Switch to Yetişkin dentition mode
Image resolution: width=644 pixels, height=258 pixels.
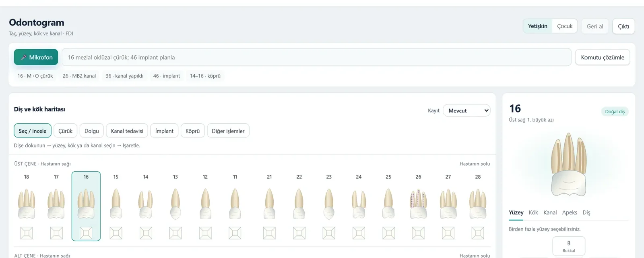coord(538,26)
